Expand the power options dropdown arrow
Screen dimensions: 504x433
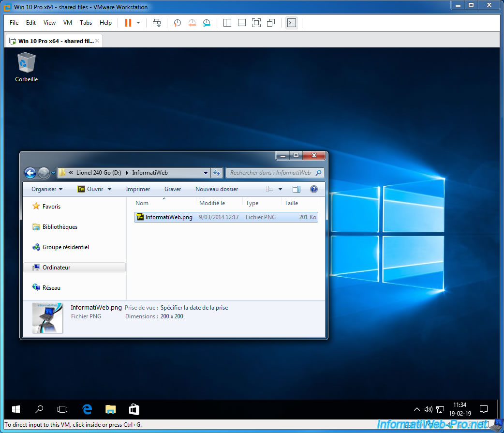coord(138,23)
